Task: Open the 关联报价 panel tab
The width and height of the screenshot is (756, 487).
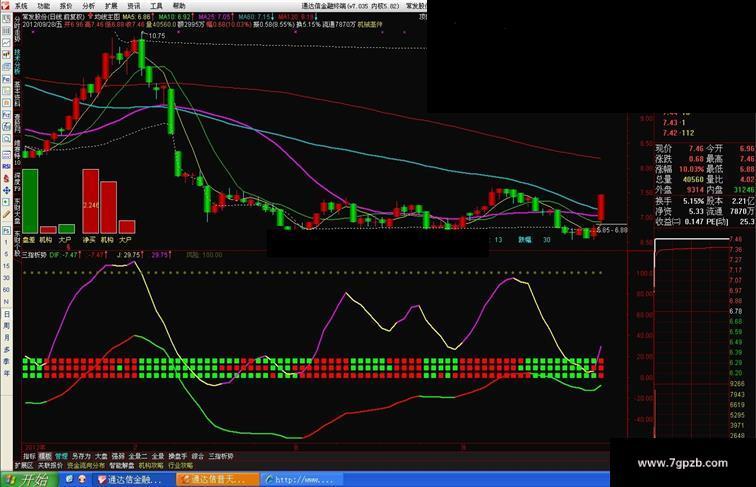Action: click(x=51, y=466)
